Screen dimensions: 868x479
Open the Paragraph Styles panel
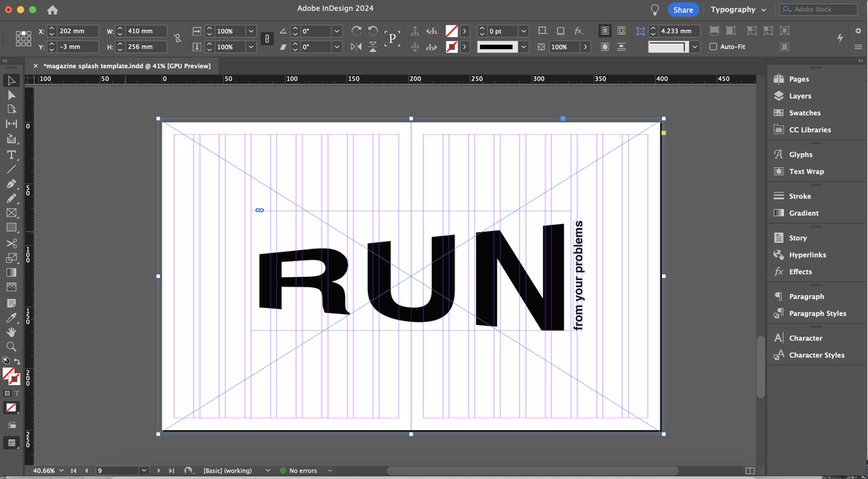click(x=817, y=313)
